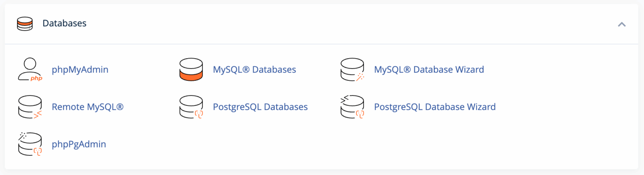This screenshot has width=644, height=175.
Task: Launch the MySQL® Database Wizard link
Action: tap(429, 69)
